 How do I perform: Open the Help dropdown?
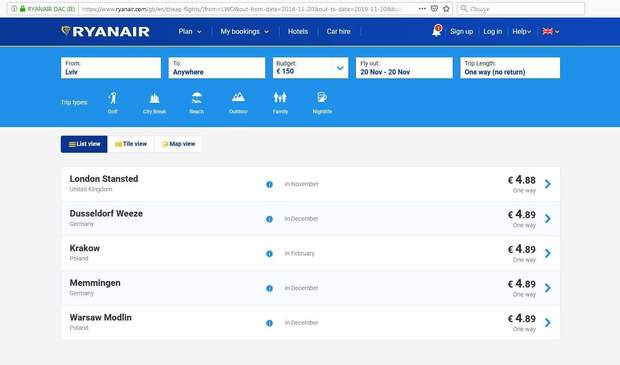522,31
